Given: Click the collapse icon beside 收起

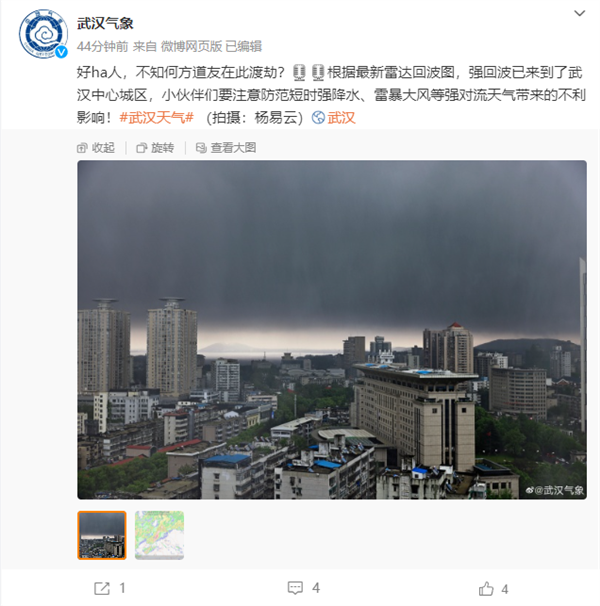Looking at the screenshot, I should coord(82,148).
